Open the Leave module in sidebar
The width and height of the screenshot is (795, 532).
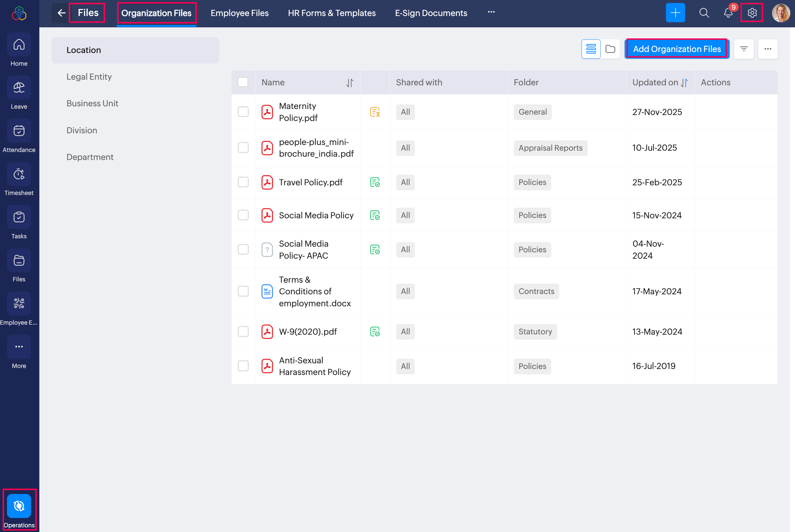click(19, 88)
